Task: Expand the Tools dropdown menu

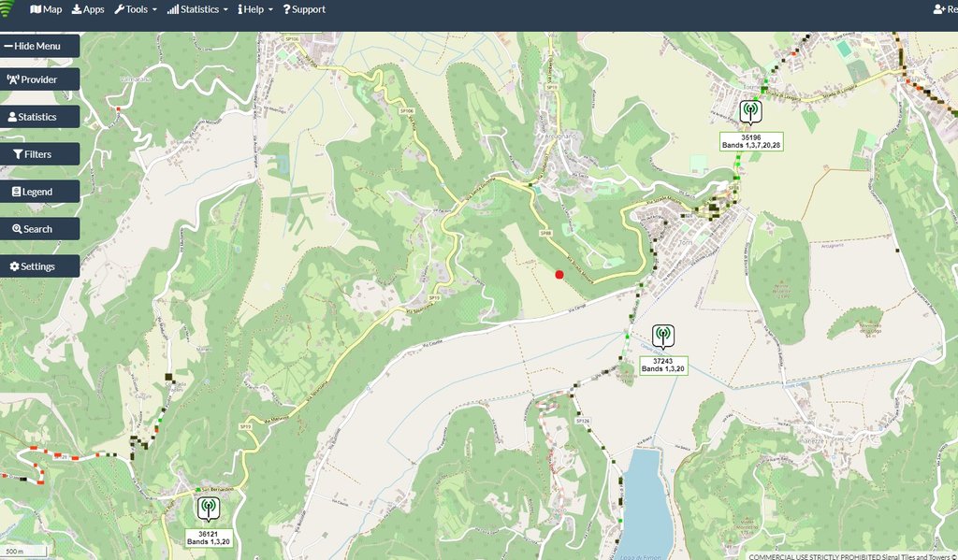Action: (x=136, y=9)
